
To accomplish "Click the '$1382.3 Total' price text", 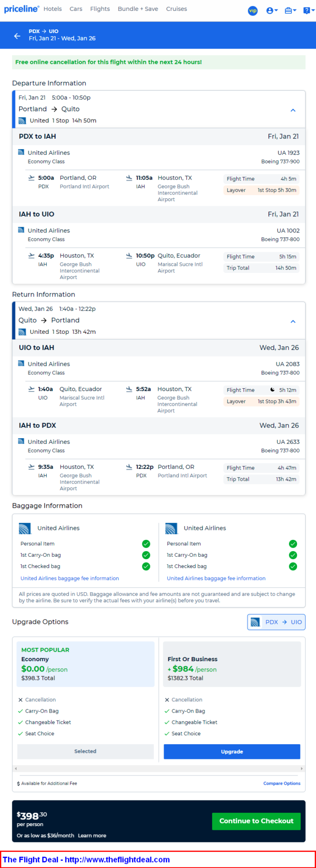I will pos(185,678).
